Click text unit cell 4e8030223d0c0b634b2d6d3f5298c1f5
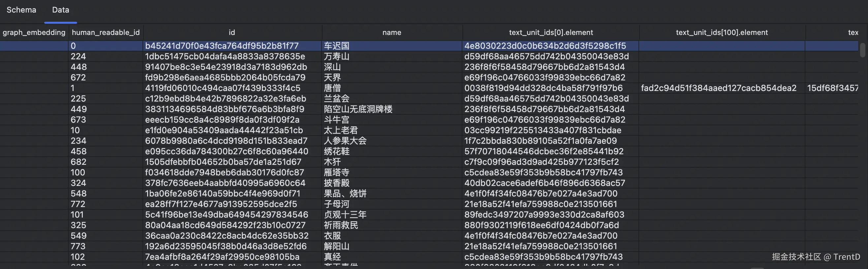This screenshot has height=269, width=868. tap(551, 46)
